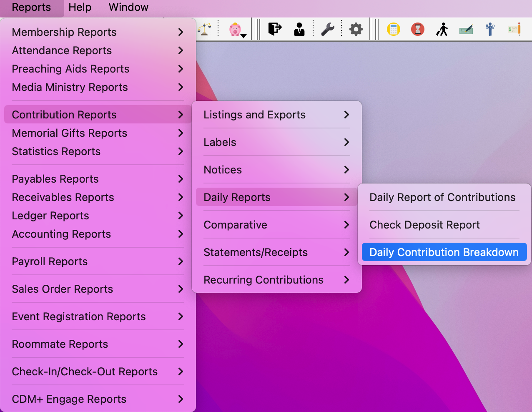This screenshot has height=412, width=532.
Task: Open the check writing icon
Action: [x=466, y=29]
